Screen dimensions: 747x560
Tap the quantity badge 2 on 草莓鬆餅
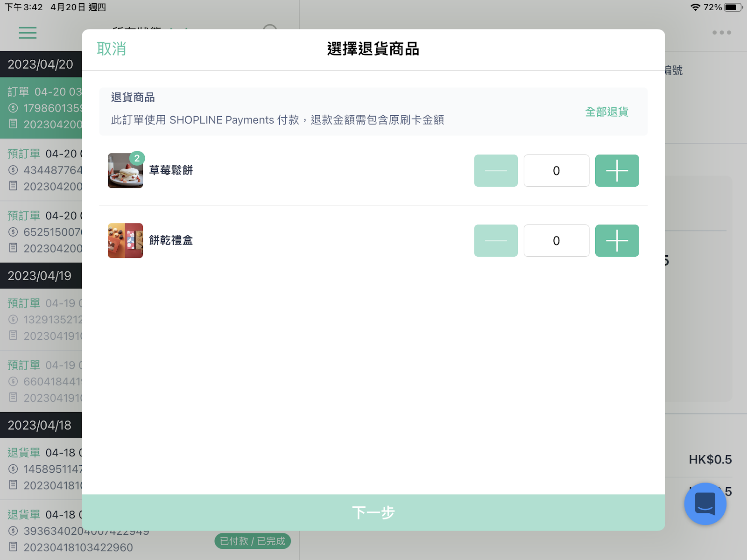pyautogui.click(x=137, y=158)
